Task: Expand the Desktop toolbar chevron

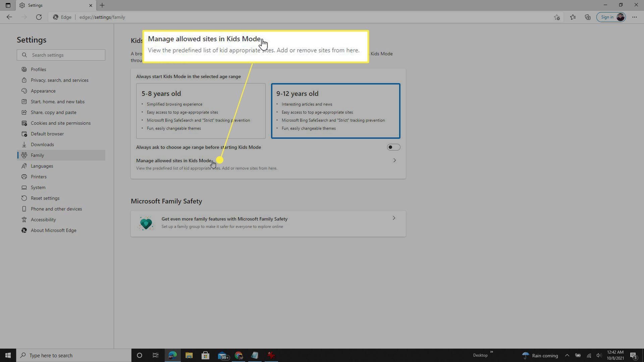Action: (492, 352)
